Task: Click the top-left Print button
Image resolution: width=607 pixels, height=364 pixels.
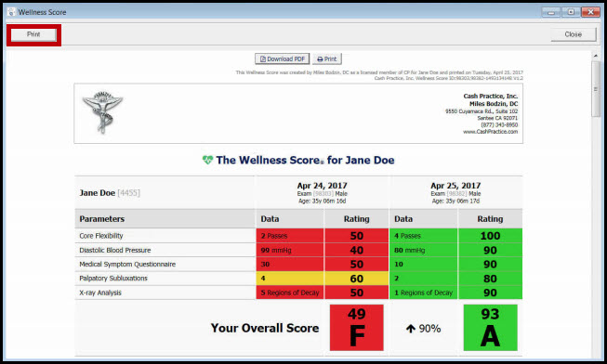Action: (33, 34)
